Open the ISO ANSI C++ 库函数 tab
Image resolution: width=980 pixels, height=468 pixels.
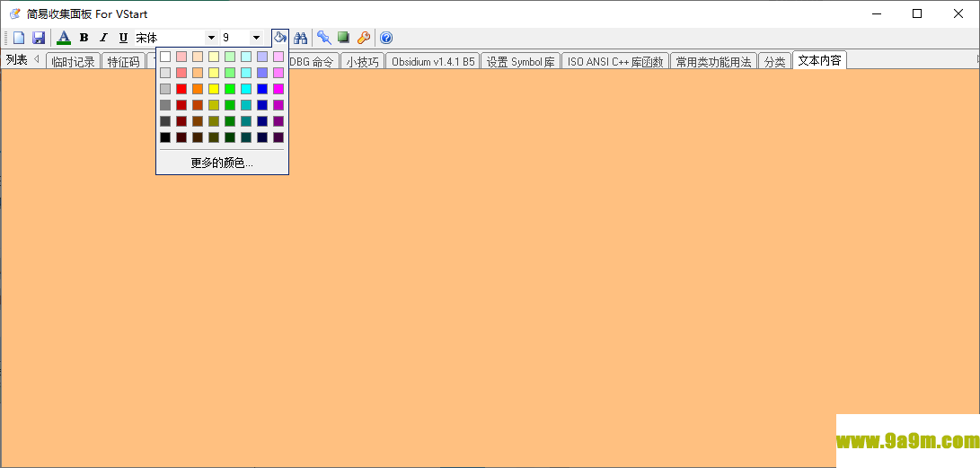[615, 62]
